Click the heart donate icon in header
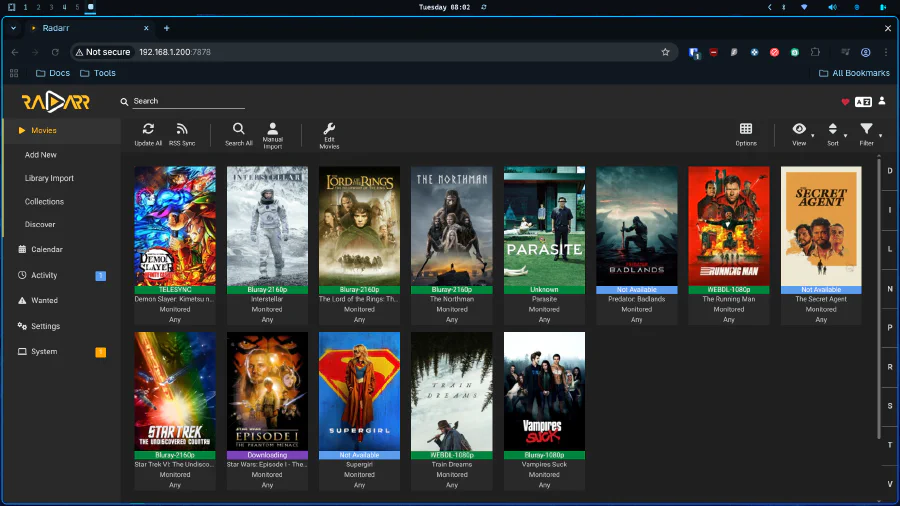This screenshot has height=506, width=900. tap(845, 101)
